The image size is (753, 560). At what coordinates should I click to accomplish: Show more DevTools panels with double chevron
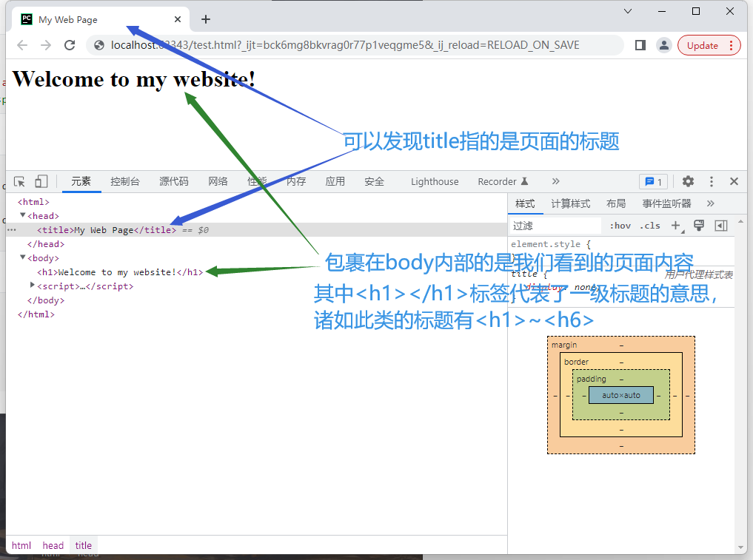pyautogui.click(x=555, y=181)
